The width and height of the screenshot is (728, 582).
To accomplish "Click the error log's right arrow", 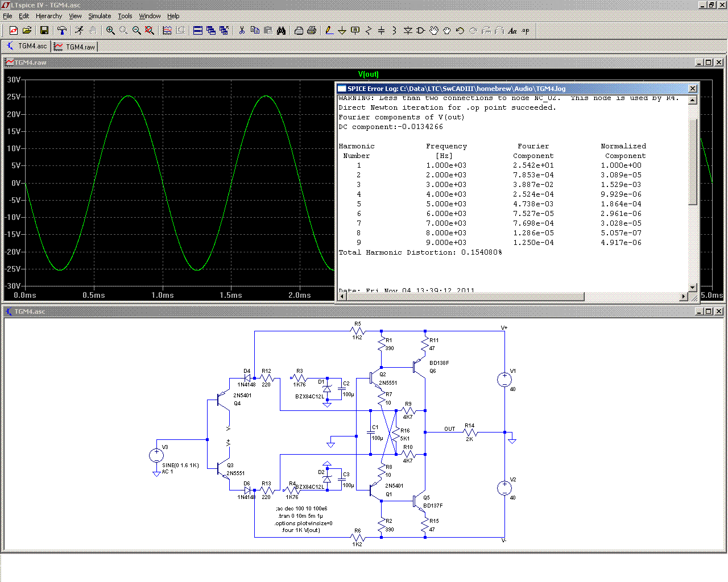I will (684, 297).
